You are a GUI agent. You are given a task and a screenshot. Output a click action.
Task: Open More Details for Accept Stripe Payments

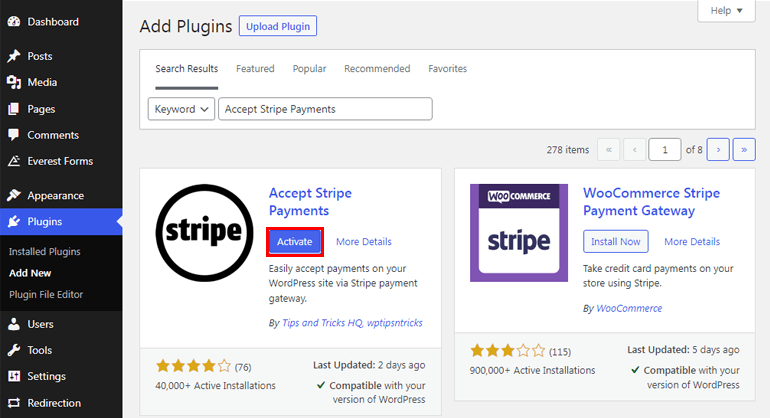tap(364, 242)
